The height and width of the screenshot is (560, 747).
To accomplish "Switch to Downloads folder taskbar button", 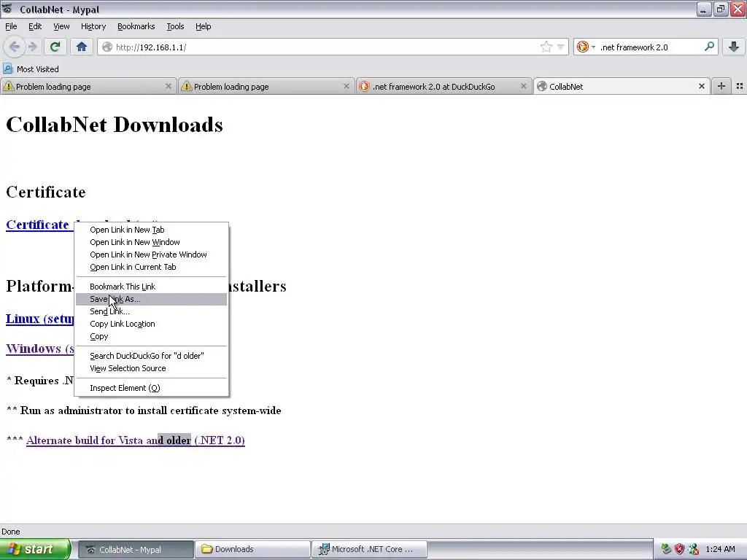I will (x=252, y=549).
